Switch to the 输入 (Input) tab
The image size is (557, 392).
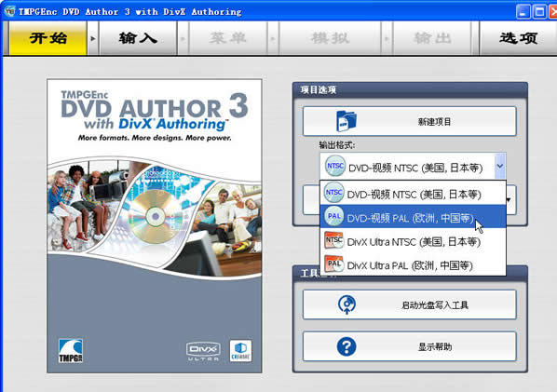(138, 38)
